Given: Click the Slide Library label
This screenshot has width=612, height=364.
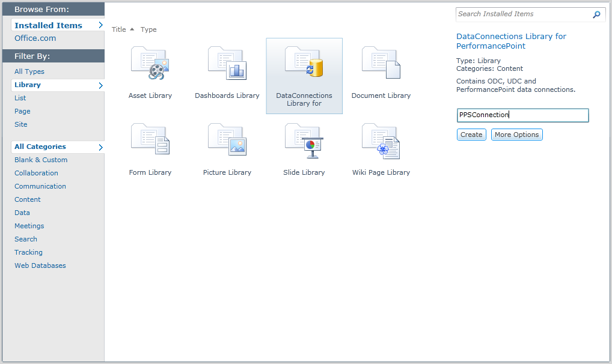Looking at the screenshot, I should pyautogui.click(x=304, y=172).
